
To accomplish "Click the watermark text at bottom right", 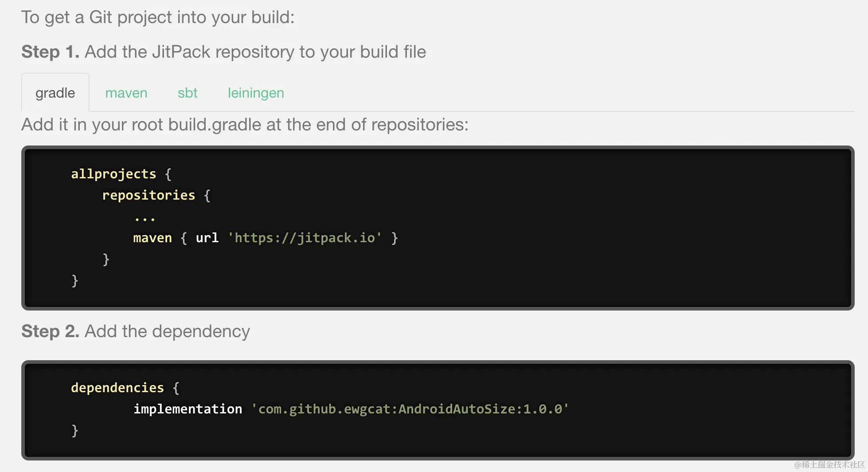I will tap(829, 464).
